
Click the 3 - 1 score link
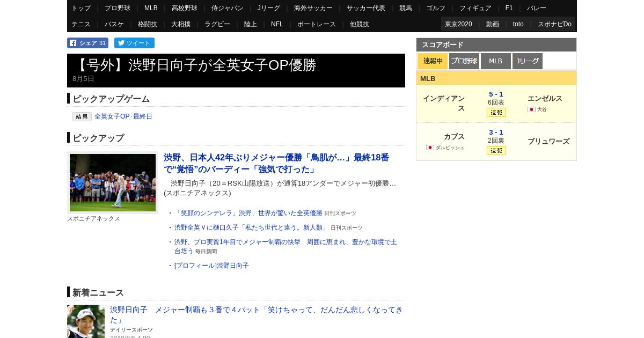[496, 132]
